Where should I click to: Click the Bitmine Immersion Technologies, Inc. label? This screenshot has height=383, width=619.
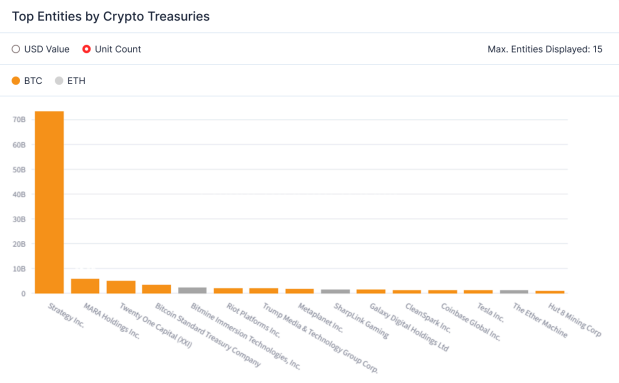[246, 336]
